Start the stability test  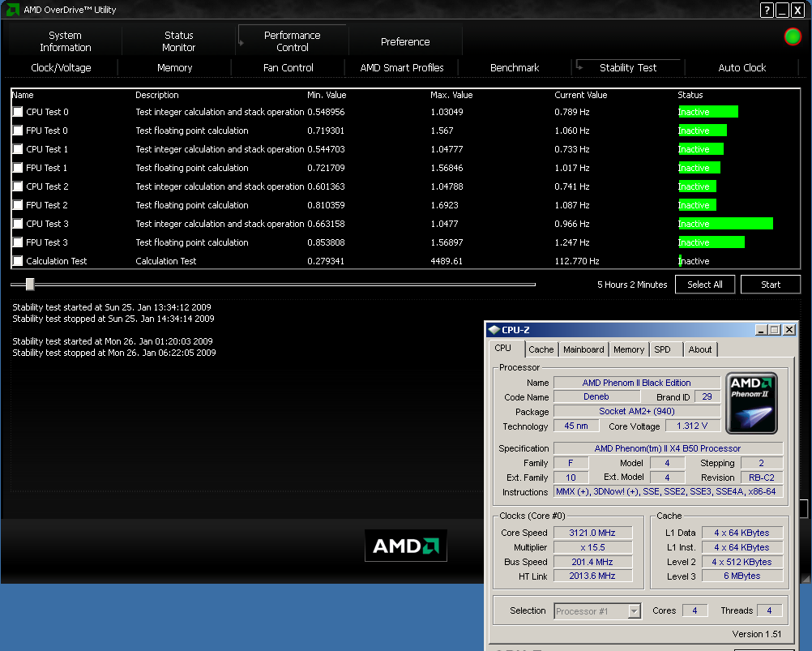pyautogui.click(x=771, y=285)
